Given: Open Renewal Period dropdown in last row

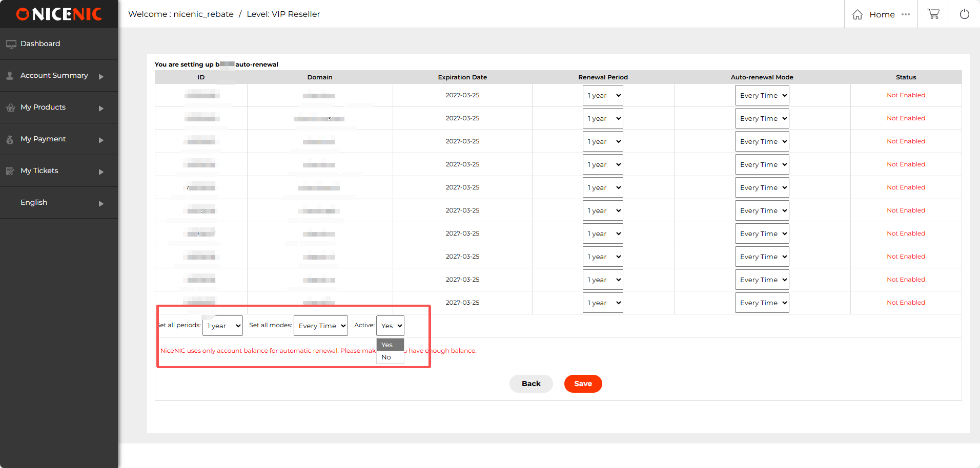Looking at the screenshot, I should [603, 303].
